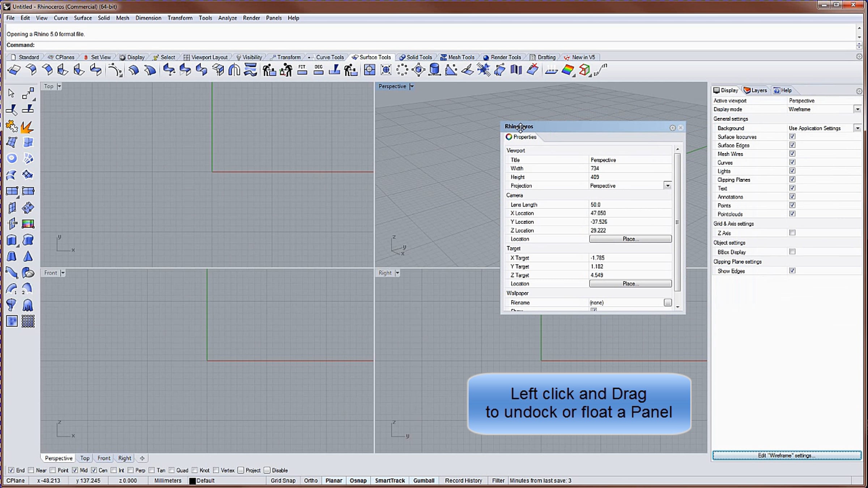This screenshot has height=488, width=868.
Task: Click the draped cloth surface icon
Action: pyautogui.click(x=28, y=305)
